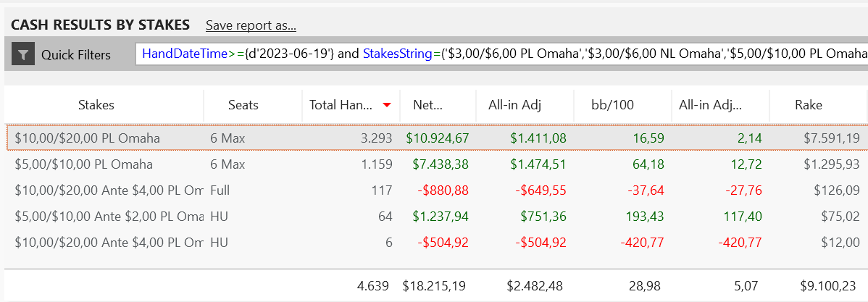Click the 3.293 total hands cell
This screenshot has width=868, height=302.
(x=376, y=138)
